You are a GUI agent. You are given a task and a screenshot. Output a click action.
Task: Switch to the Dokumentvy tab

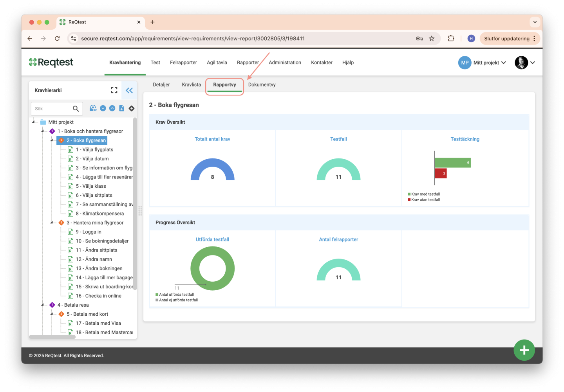[x=262, y=85]
